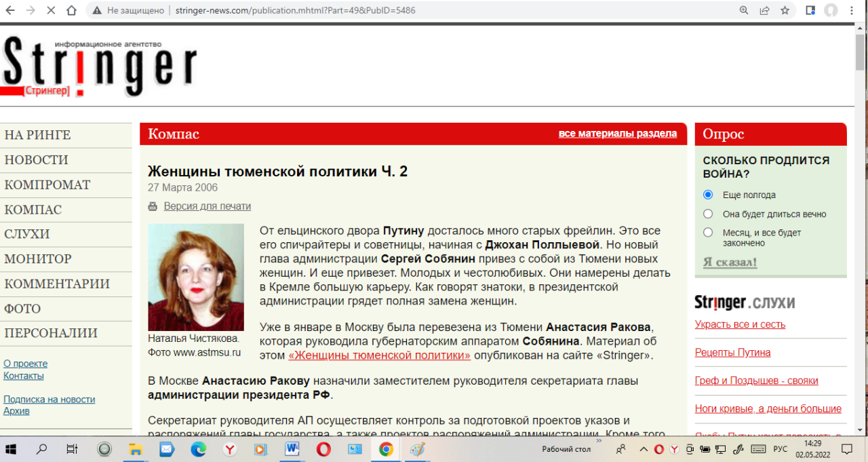Open Microsoft Word from the taskbar
868x462 pixels.
point(292,449)
